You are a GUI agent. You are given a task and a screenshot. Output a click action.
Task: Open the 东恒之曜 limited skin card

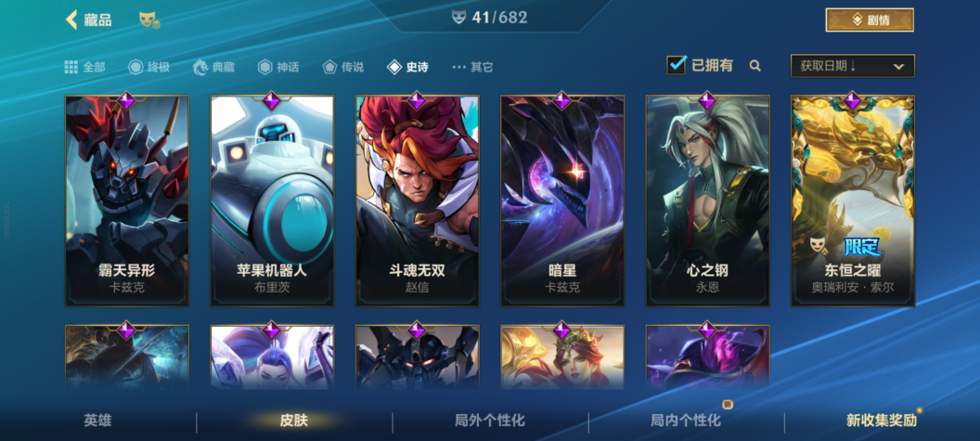(853, 201)
